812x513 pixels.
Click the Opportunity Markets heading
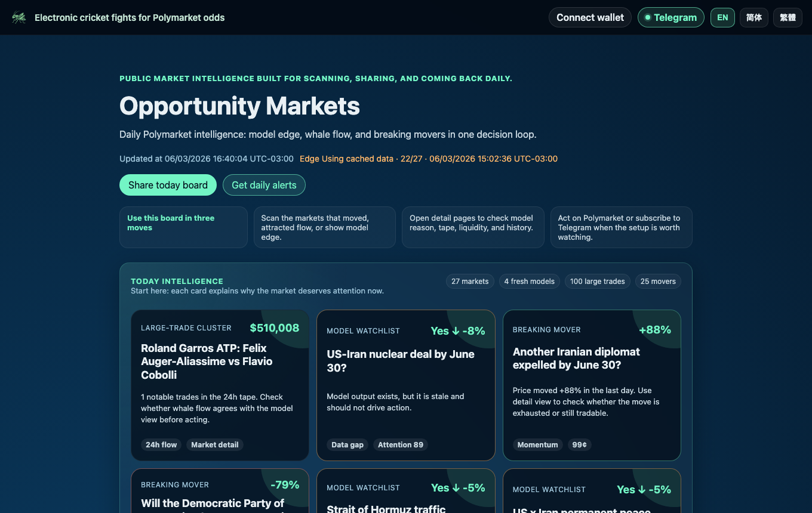point(239,106)
